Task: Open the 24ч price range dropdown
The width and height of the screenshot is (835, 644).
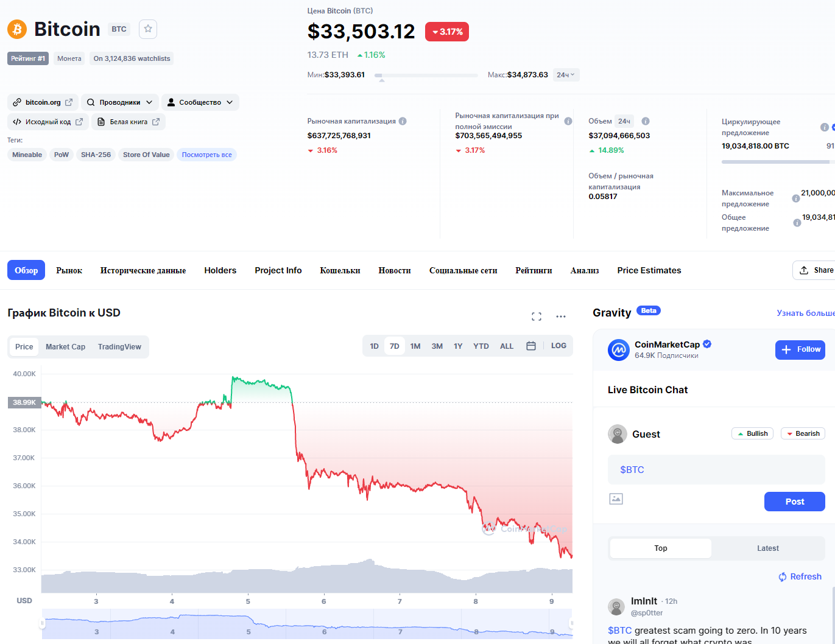Action: (x=566, y=75)
